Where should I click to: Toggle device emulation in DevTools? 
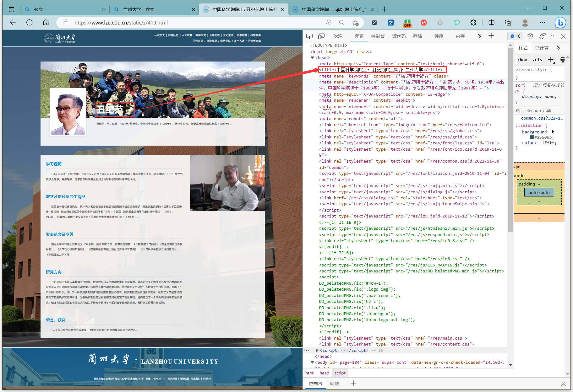tap(321, 36)
